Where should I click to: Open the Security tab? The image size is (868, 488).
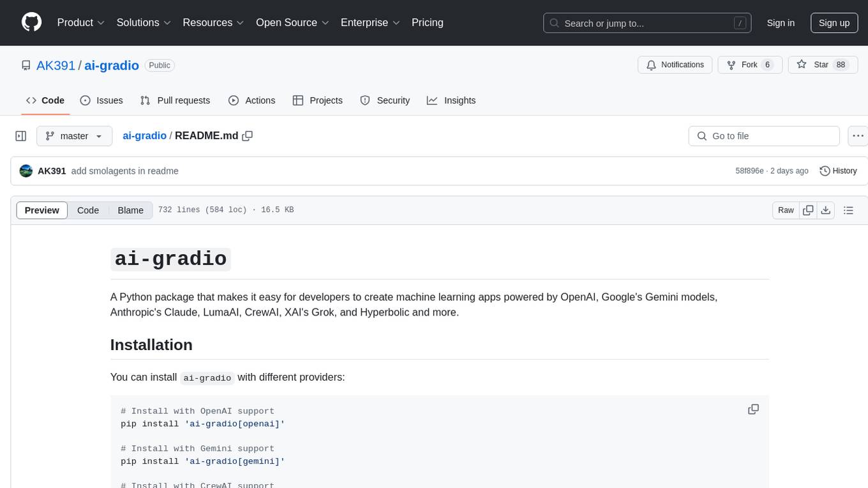385,100
